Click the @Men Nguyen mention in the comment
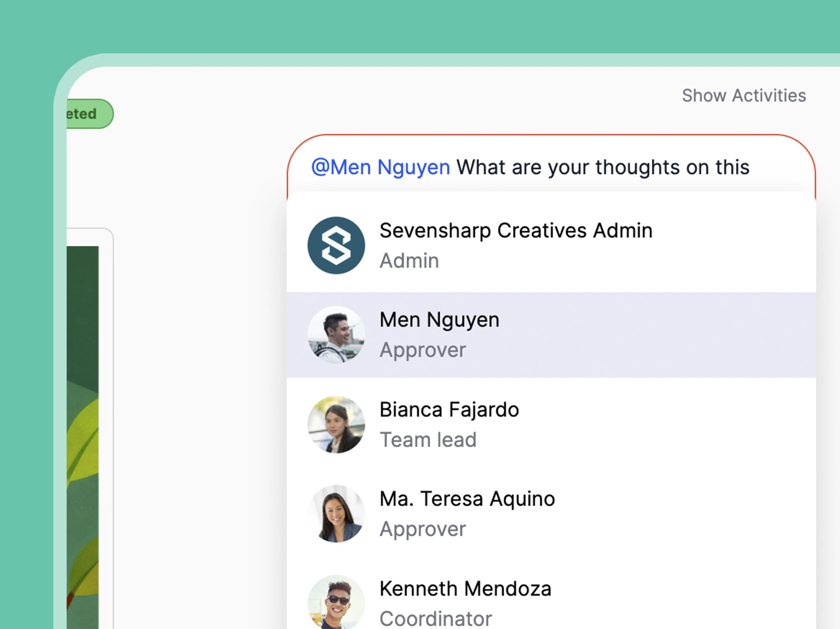Viewport: 840px width, 629px height. click(x=380, y=166)
